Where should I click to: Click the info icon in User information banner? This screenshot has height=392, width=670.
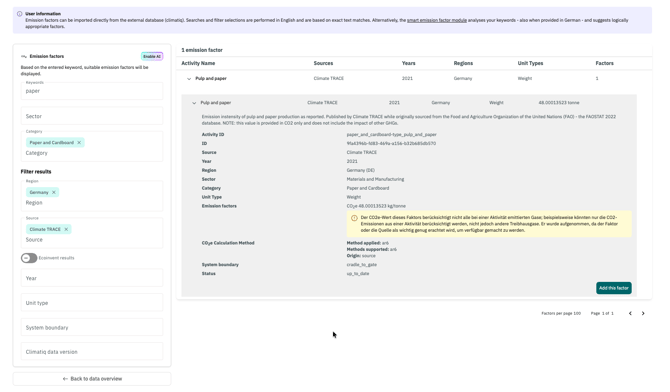click(x=20, y=14)
